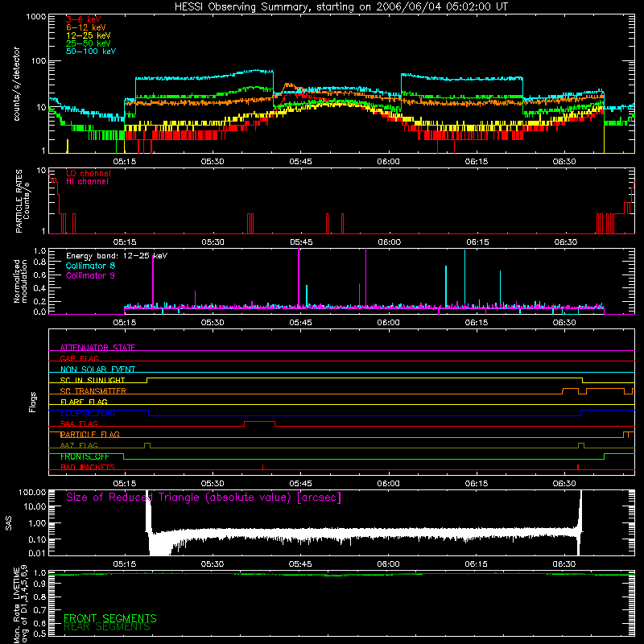Click the GAP FLAG label

79,358
